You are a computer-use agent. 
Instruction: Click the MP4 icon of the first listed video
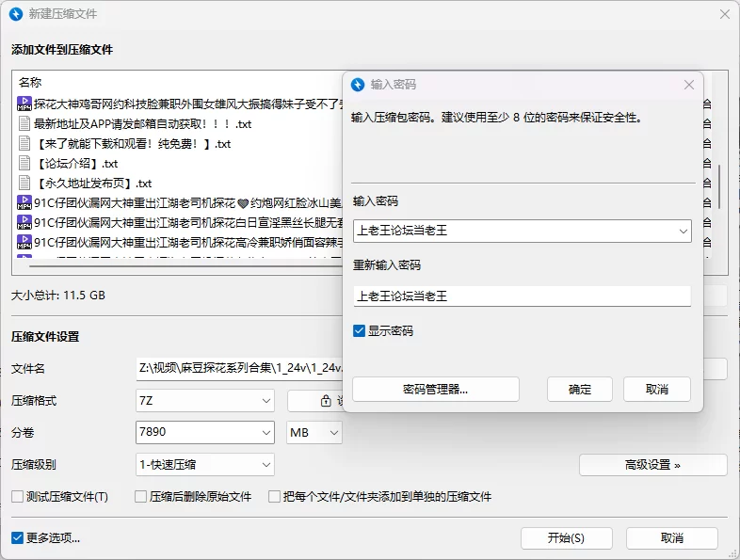point(25,104)
